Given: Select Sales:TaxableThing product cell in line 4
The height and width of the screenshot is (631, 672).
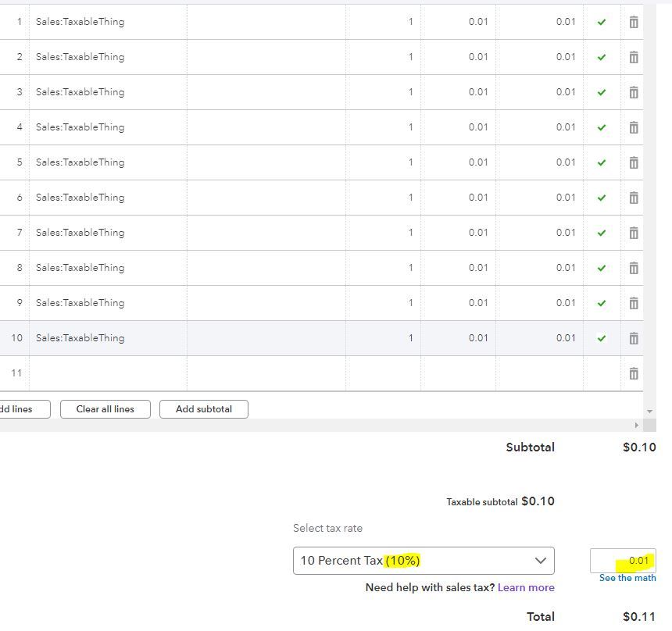Looking at the screenshot, I should pyautogui.click(x=108, y=127).
